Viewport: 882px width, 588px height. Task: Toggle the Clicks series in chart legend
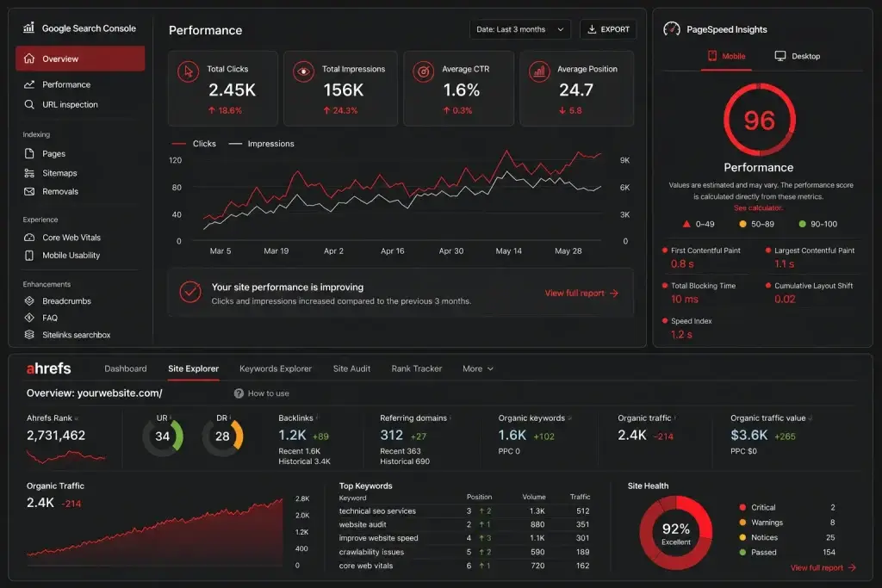pyautogui.click(x=194, y=144)
